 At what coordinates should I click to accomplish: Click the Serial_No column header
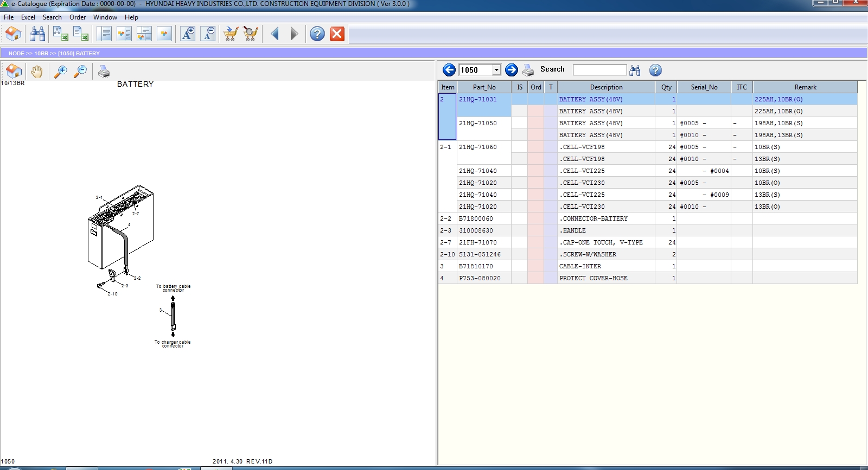point(704,87)
